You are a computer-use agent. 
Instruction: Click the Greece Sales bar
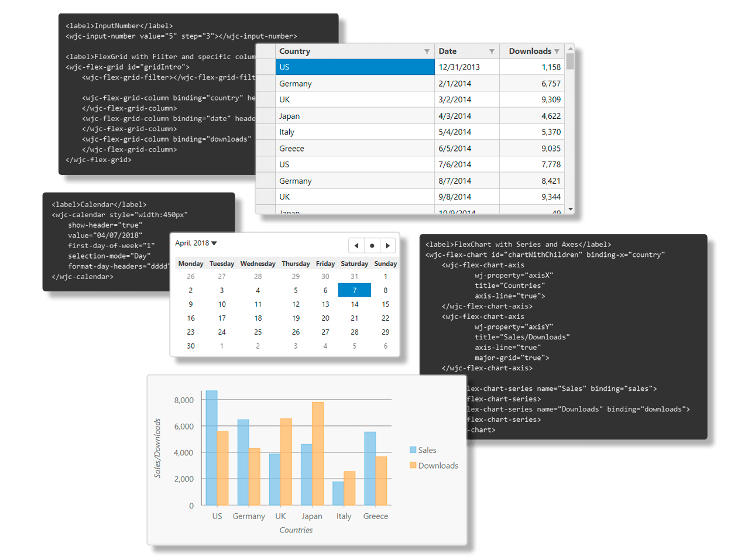pyautogui.click(x=370, y=468)
